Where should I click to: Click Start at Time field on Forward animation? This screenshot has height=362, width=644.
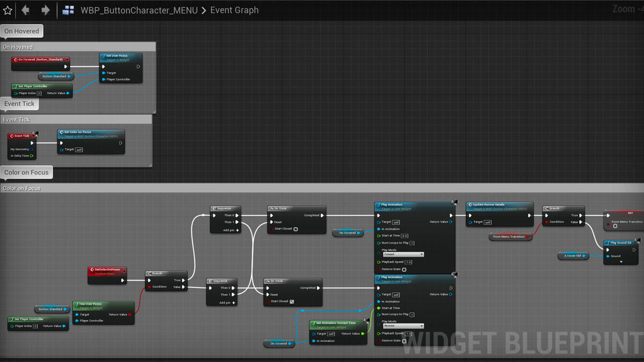405,235
